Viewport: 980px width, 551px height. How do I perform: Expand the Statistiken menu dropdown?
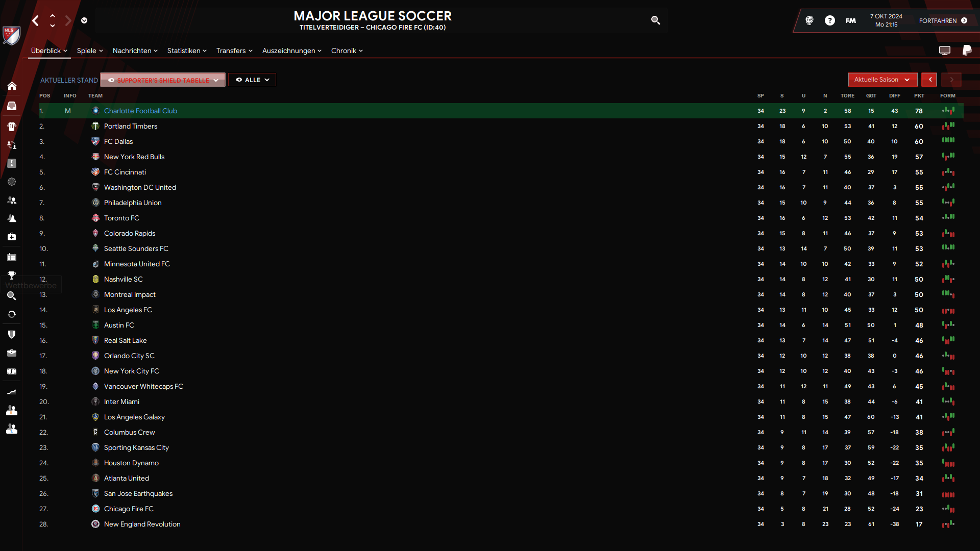coord(187,51)
